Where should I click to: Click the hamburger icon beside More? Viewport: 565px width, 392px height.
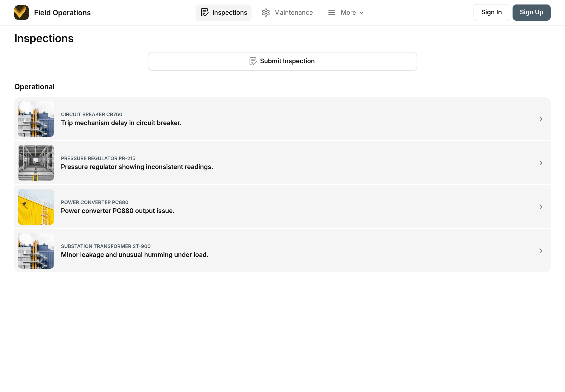pos(332,13)
